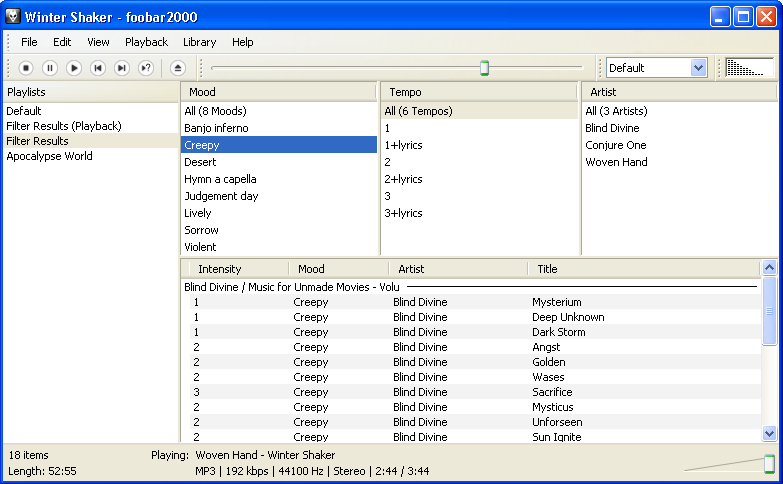Open the playback order dropdown
The width and height of the screenshot is (783, 484).
698,67
